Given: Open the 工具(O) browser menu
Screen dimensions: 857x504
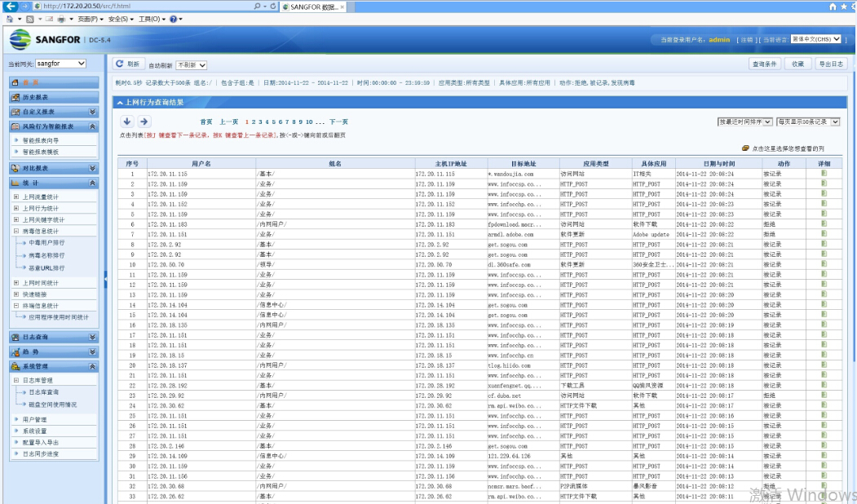Looking at the screenshot, I should (152, 19).
